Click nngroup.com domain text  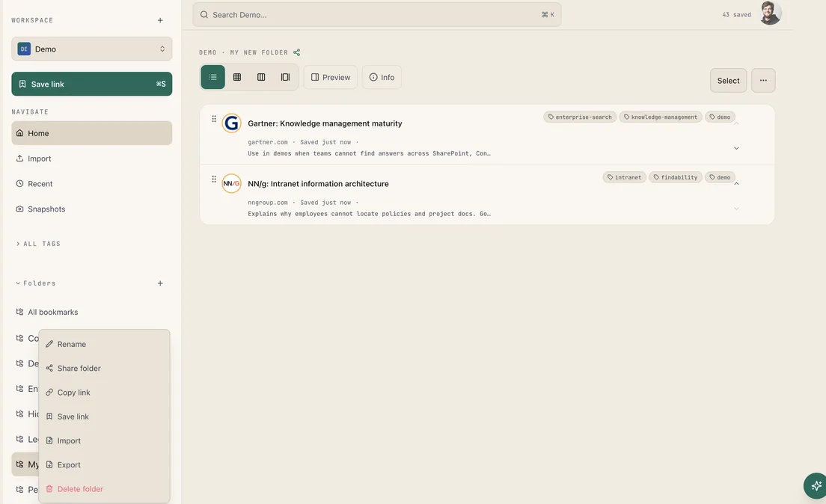[268, 203]
